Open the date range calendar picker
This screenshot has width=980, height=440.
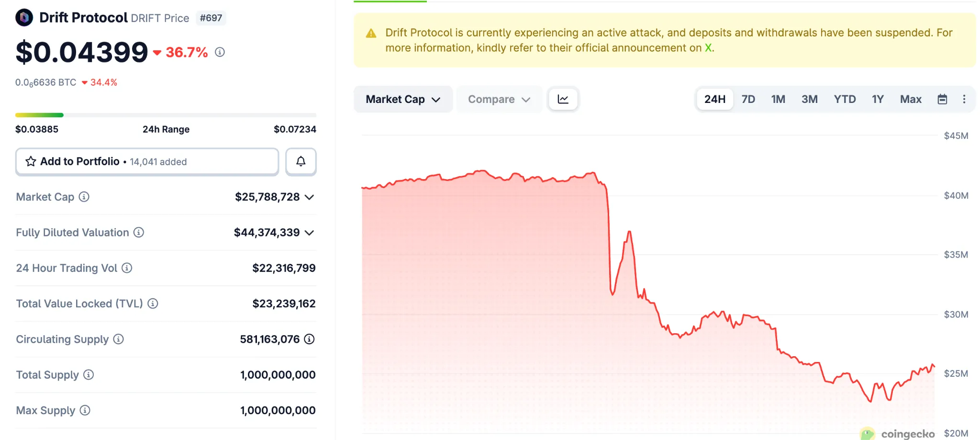tap(942, 99)
